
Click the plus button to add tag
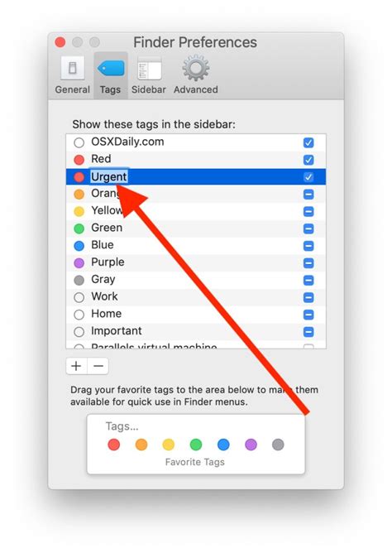(76, 366)
